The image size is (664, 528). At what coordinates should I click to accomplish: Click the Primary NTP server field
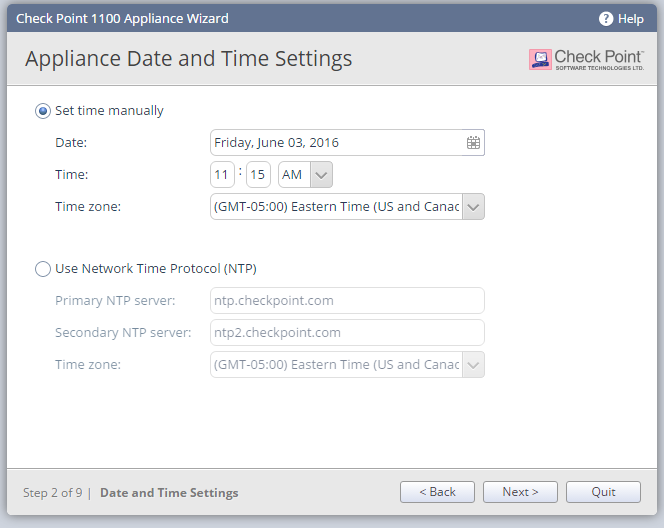tap(347, 301)
